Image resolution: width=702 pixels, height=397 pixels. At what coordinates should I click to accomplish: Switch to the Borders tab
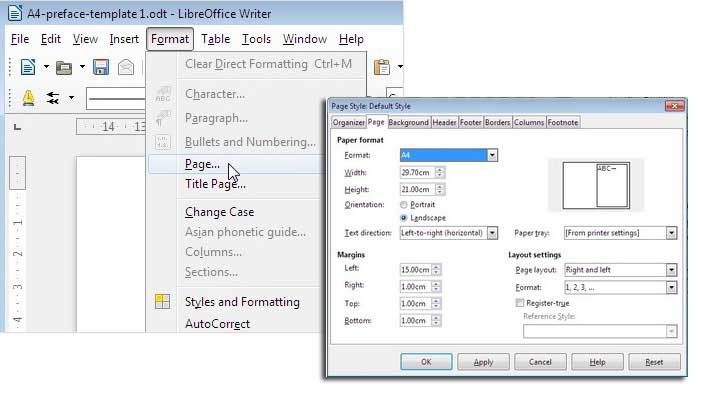click(x=497, y=122)
